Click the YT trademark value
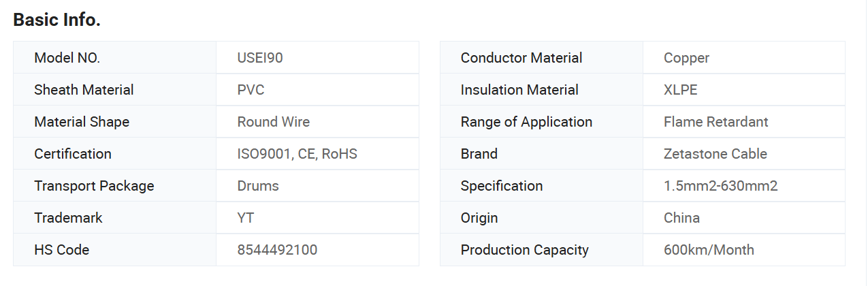The width and height of the screenshot is (868, 286). coord(246,218)
